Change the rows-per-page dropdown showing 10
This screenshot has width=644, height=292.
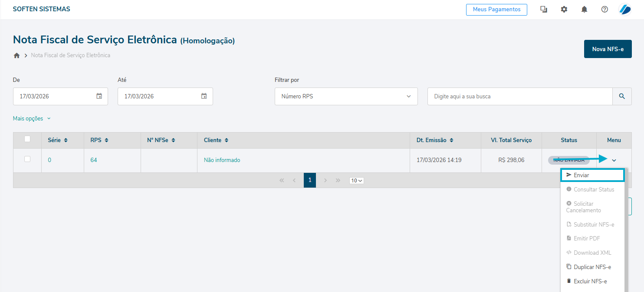356,181
